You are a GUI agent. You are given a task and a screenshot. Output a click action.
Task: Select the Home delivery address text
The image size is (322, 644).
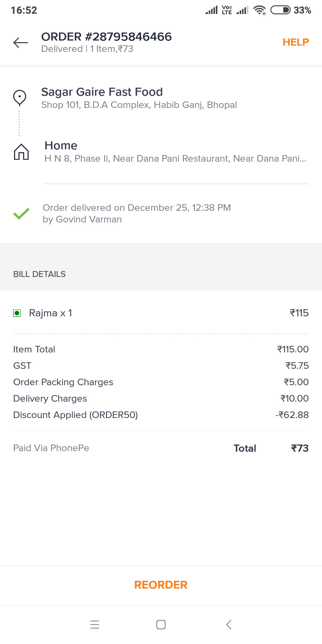175,159
